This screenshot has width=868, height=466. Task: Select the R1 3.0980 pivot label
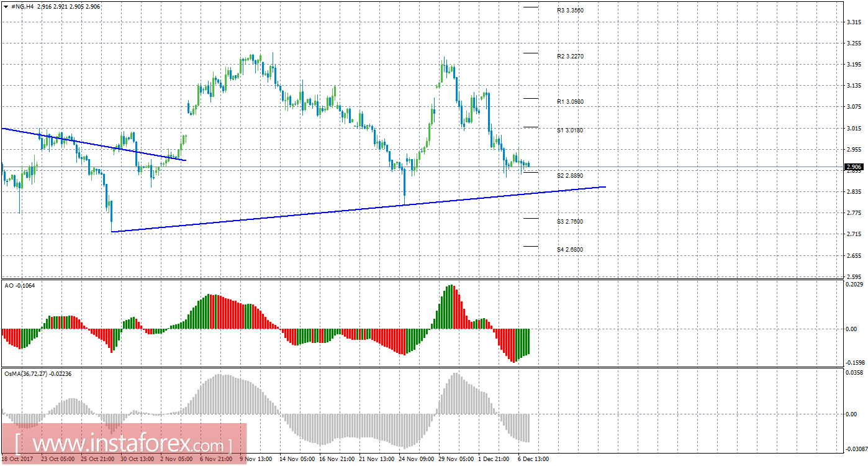(x=571, y=101)
